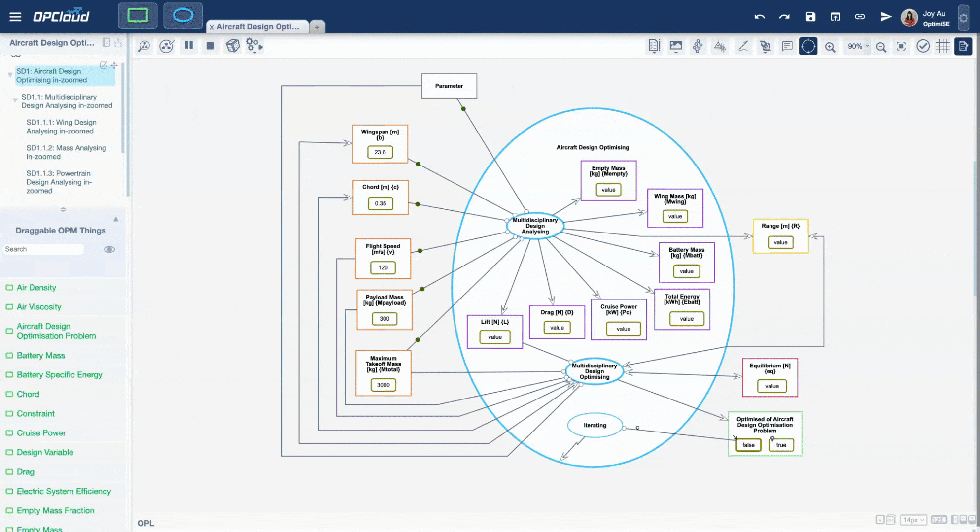Open the hamburger main menu
Image resolution: width=980 pixels, height=532 pixels.
click(15, 17)
